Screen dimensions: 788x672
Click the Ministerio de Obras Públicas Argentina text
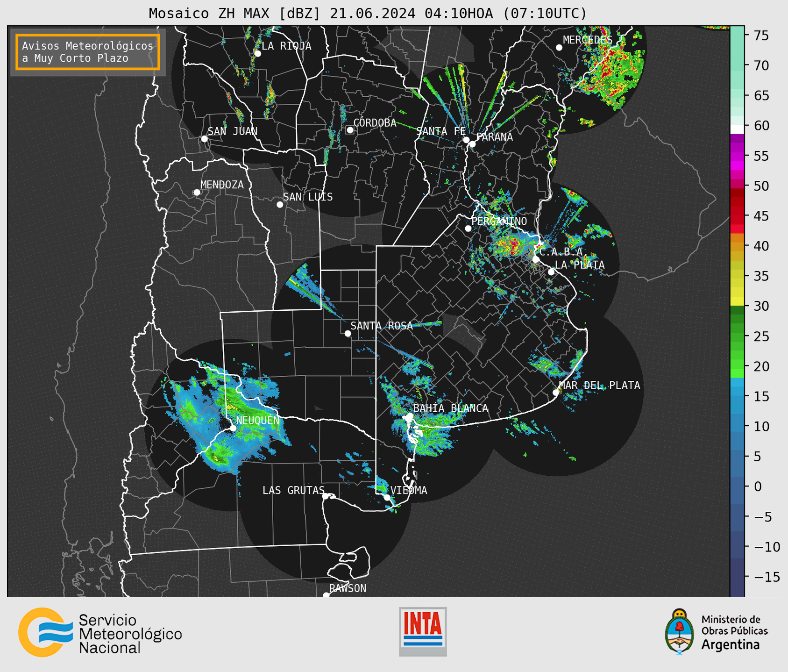click(x=734, y=632)
